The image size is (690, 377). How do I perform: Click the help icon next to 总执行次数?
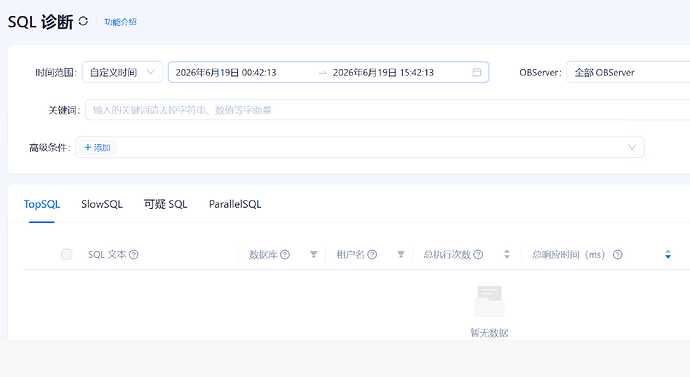pyautogui.click(x=478, y=254)
